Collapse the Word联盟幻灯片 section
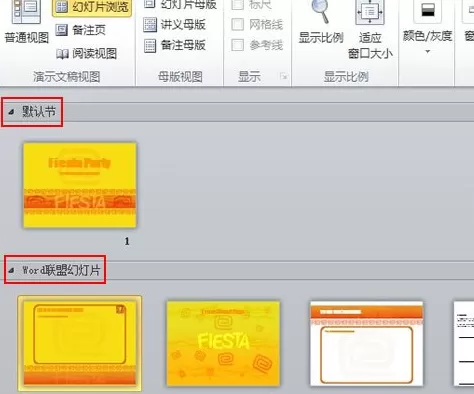Screen dimensions: 474x394 pyautogui.click(x=11, y=270)
